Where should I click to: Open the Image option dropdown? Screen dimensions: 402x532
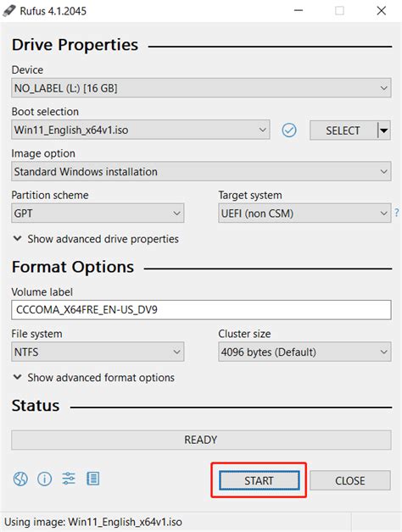point(201,171)
